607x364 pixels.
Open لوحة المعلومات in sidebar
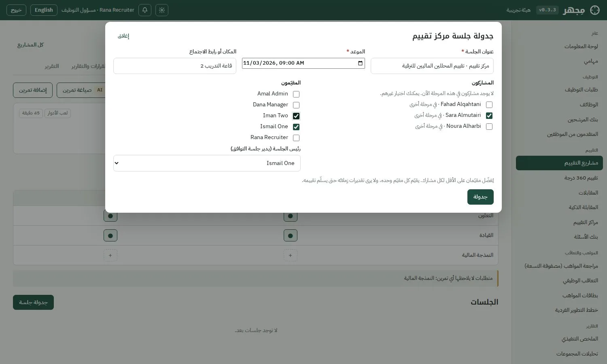559,47
